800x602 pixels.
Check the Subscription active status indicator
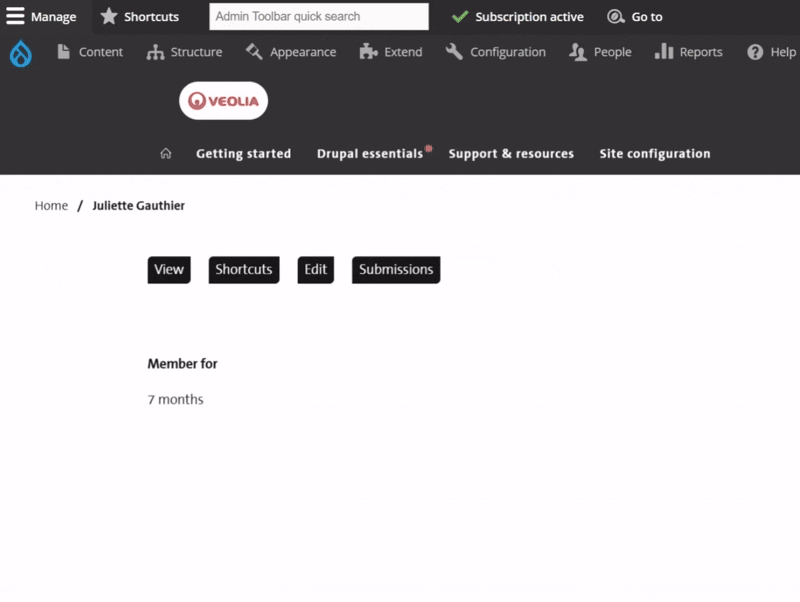click(x=517, y=16)
